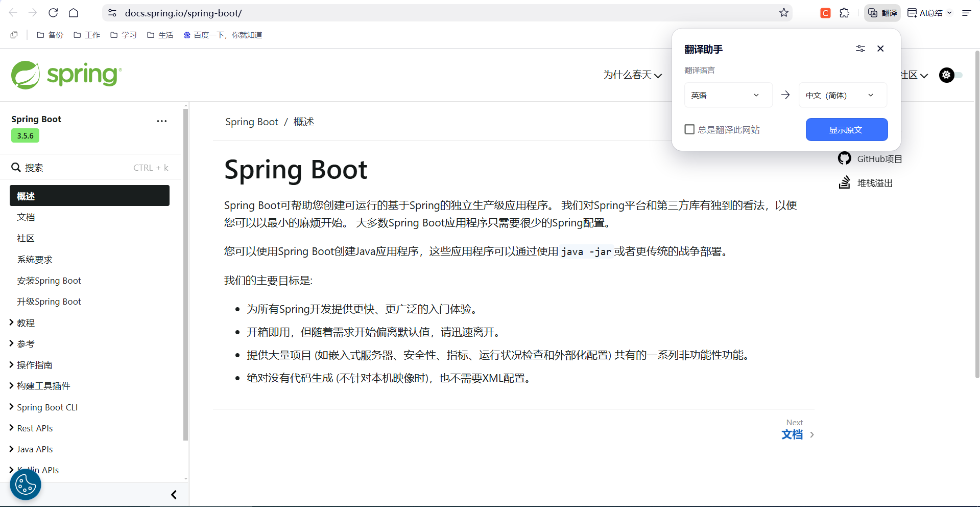
Task: Reload the page with refresh icon
Action: pyautogui.click(x=53, y=13)
